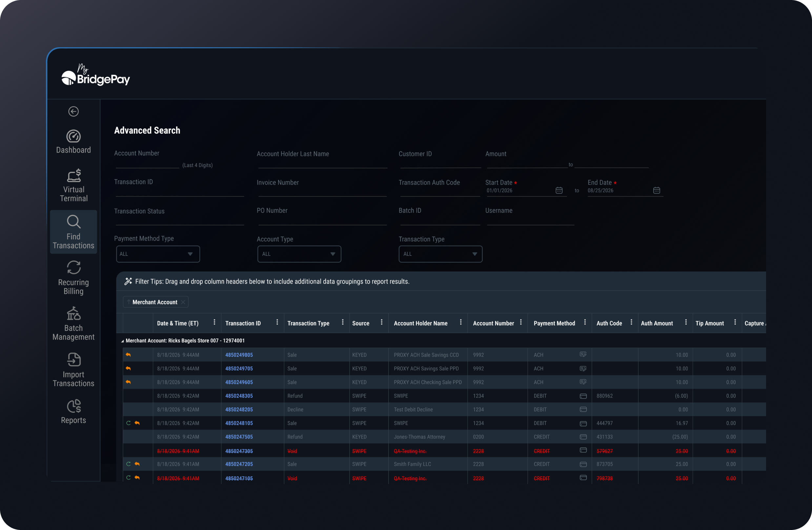The image size is (812, 530).
Task: Open transaction 4850248305 link
Action: tap(239, 396)
